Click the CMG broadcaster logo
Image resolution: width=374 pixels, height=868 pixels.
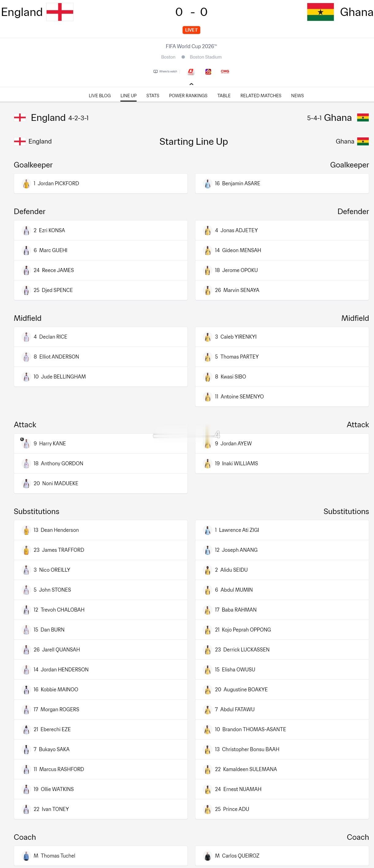(225, 71)
